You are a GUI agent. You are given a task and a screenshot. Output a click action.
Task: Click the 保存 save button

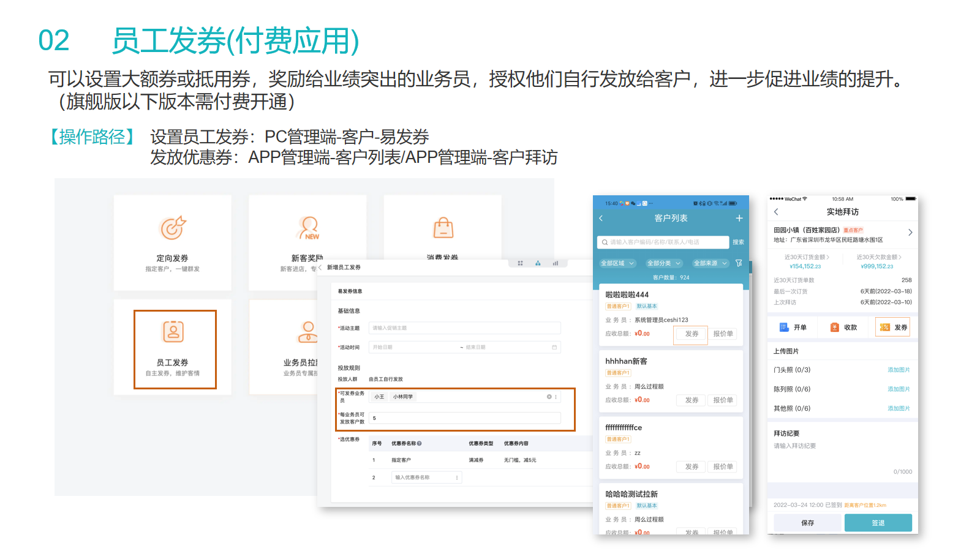[807, 523]
